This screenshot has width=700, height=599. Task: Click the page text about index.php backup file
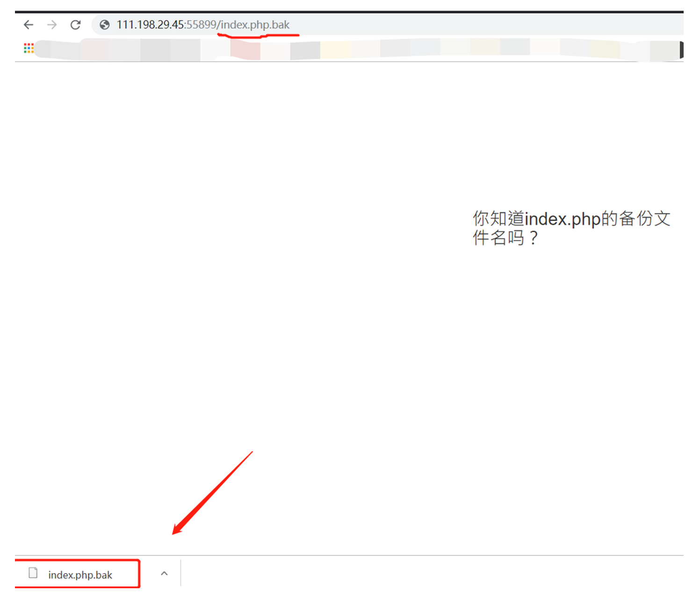[x=571, y=228]
